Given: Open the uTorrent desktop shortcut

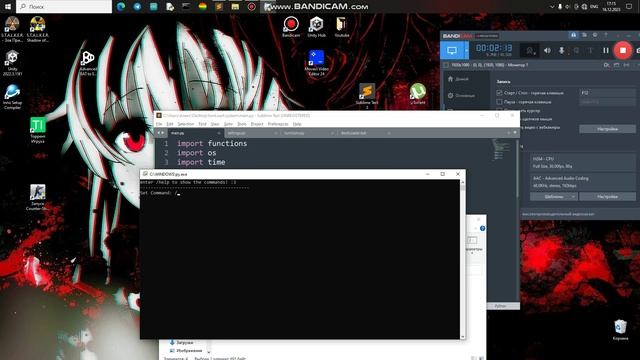Looking at the screenshot, I should coord(418,94).
